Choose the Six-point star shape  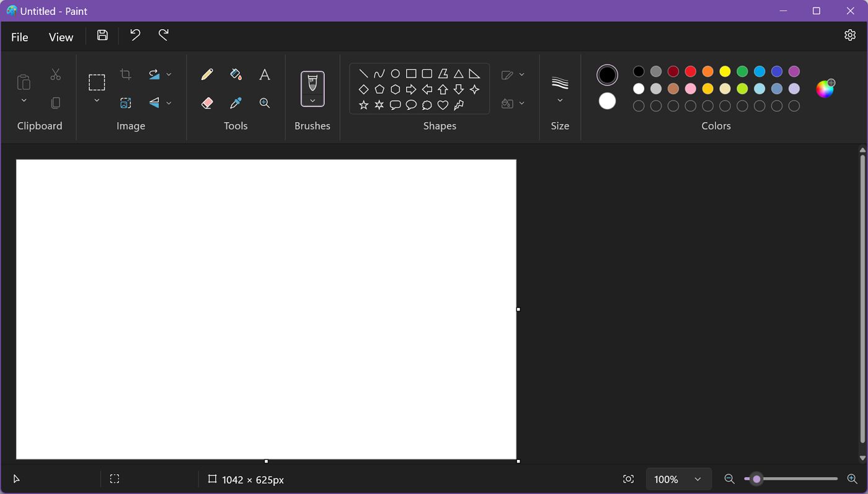point(379,105)
